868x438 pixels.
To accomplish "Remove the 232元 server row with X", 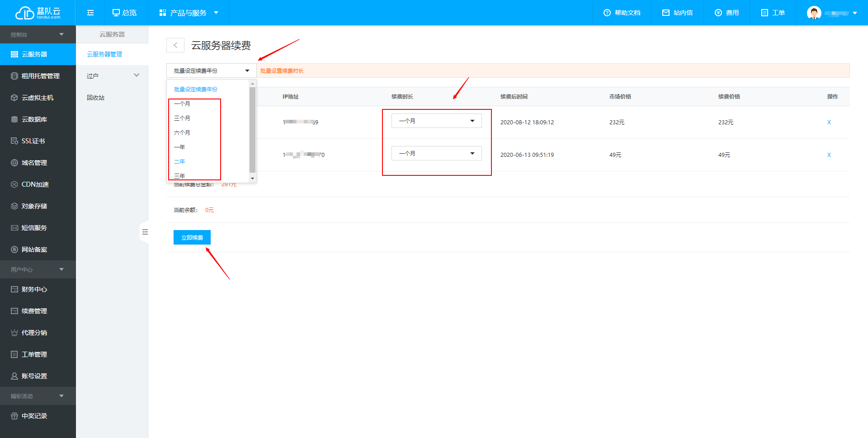I will click(x=829, y=122).
